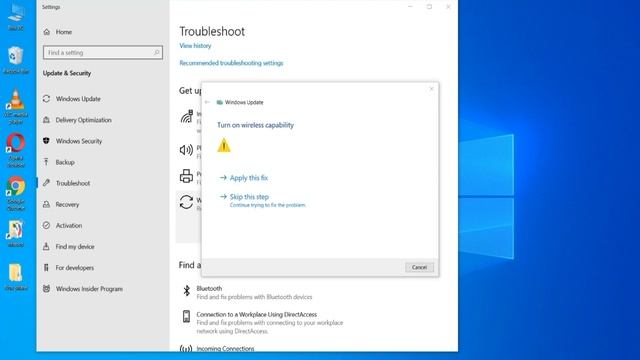Click the Activation checkmark icon in sidebar

click(47, 225)
